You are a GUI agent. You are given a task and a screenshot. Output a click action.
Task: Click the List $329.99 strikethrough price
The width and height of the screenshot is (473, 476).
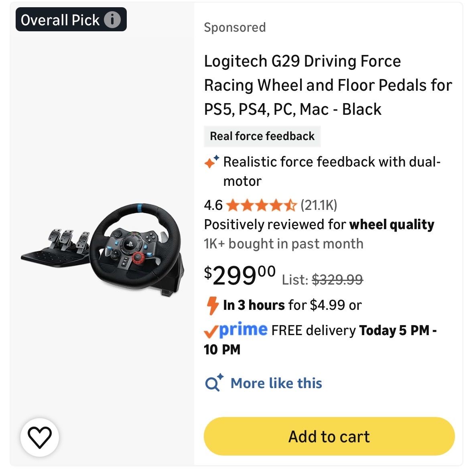323,279
